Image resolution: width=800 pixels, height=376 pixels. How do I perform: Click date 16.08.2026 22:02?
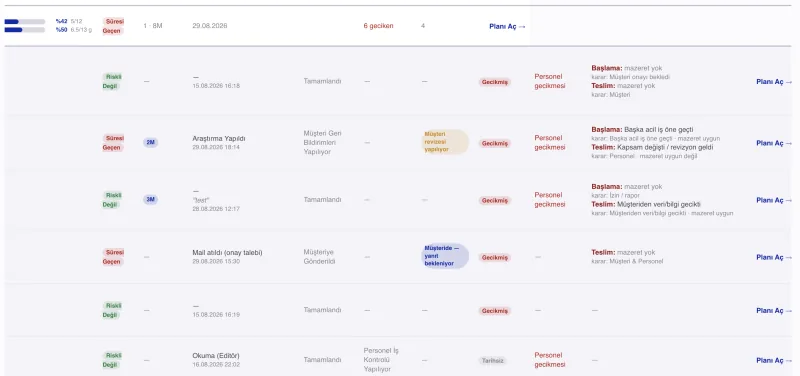click(x=216, y=365)
